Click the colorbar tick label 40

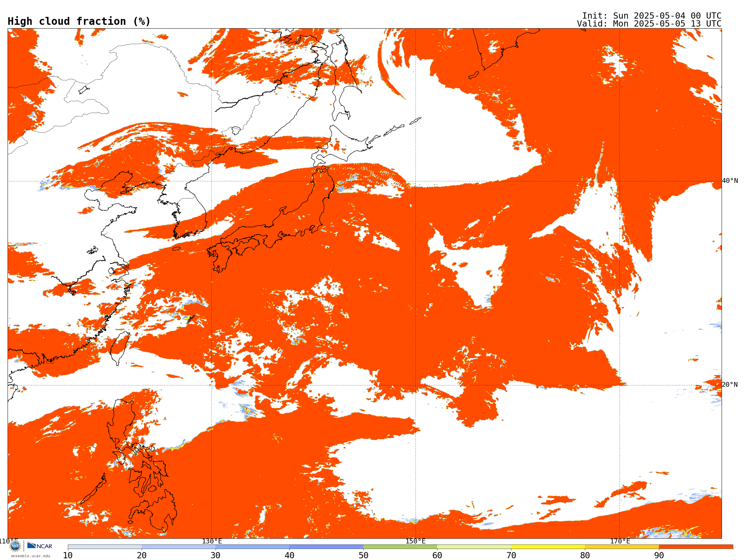click(x=289, y=556)
